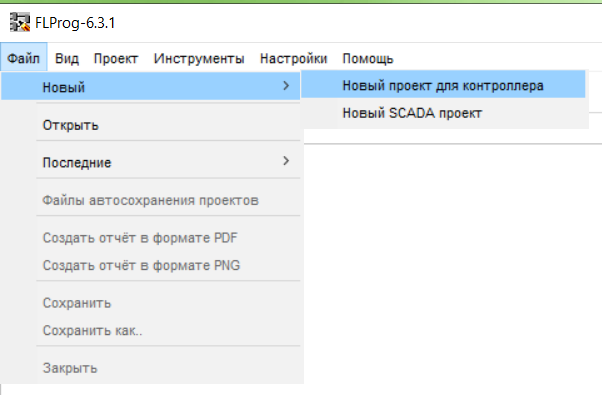Image resolution: width=602 pixels, height=395 pixels.
Task: Open the Проект menu
Action: tap(116, 58)
